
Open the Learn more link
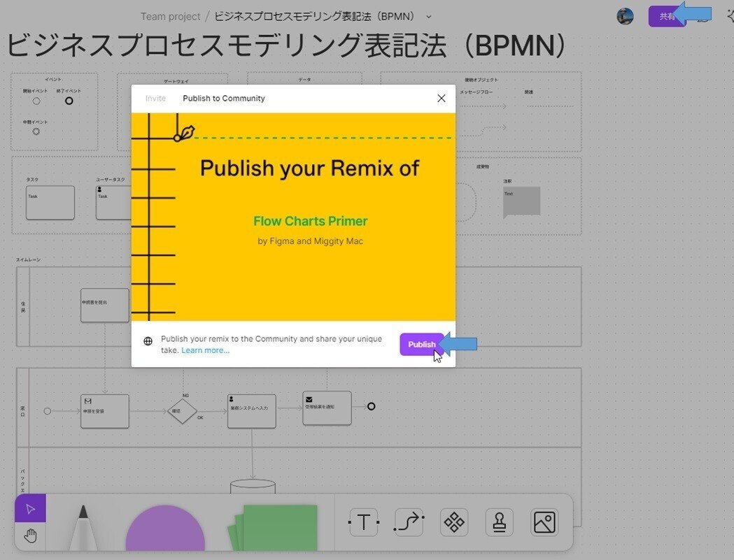coord(205,350)
